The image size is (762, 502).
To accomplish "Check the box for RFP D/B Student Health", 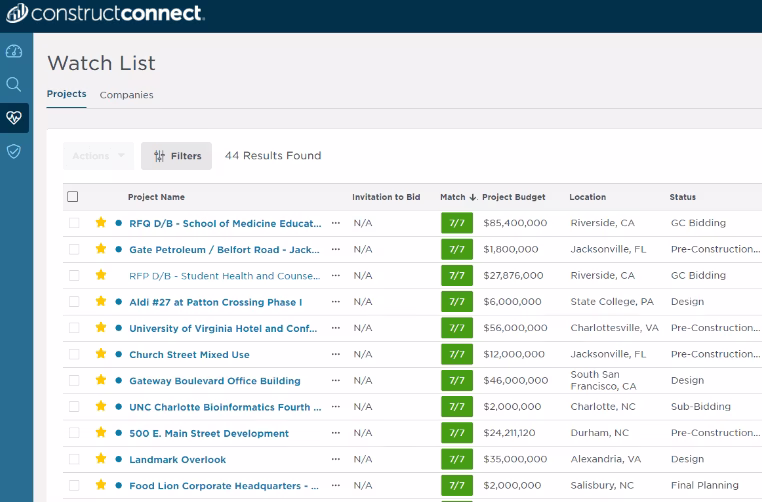I will coord(74,276).
